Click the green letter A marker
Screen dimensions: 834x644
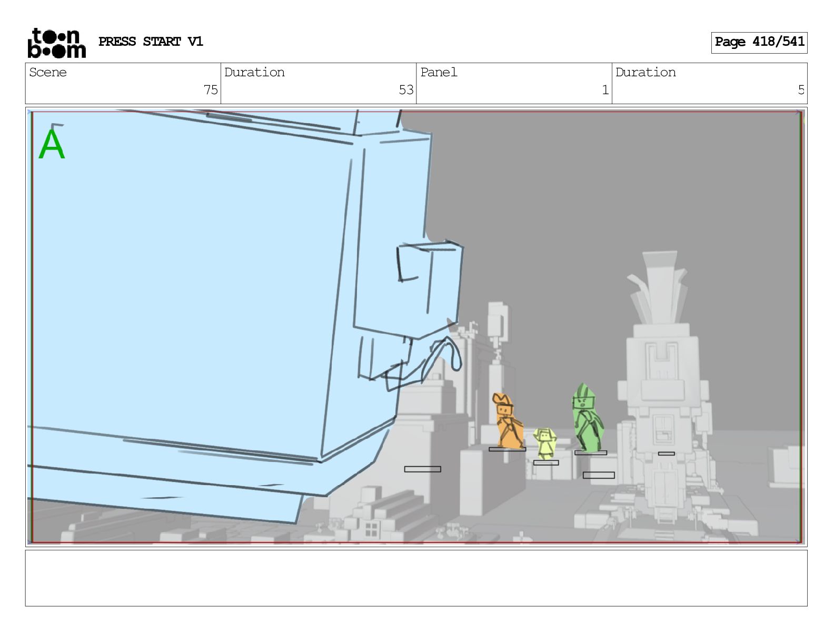click(52, 144)
